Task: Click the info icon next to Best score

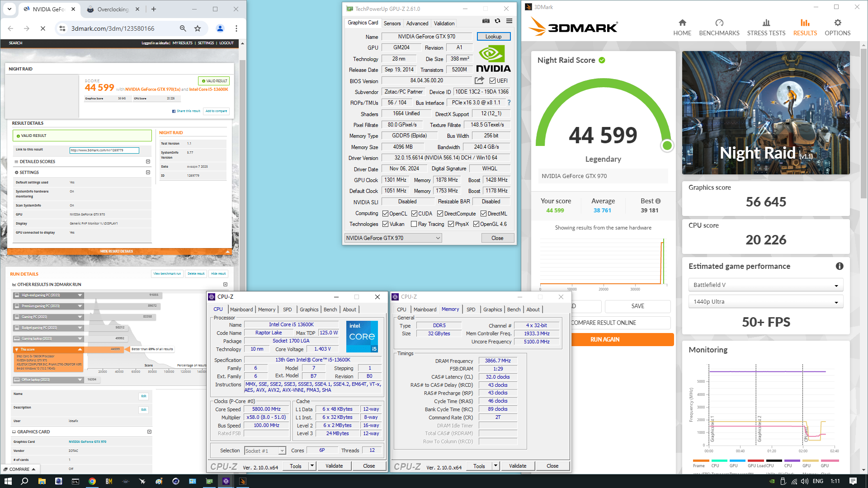Action: (658, 201)
